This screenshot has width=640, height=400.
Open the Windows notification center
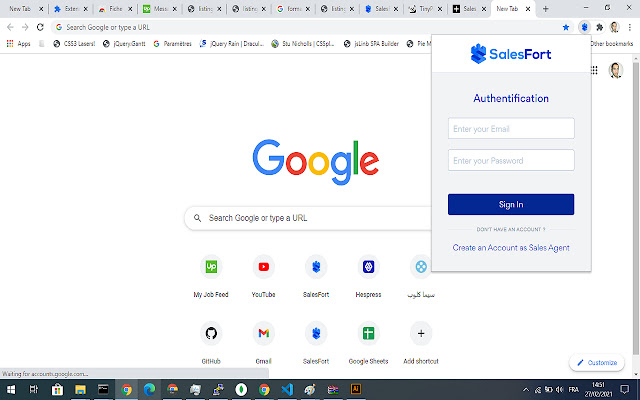pyautogui.click(x=625, y=389)
